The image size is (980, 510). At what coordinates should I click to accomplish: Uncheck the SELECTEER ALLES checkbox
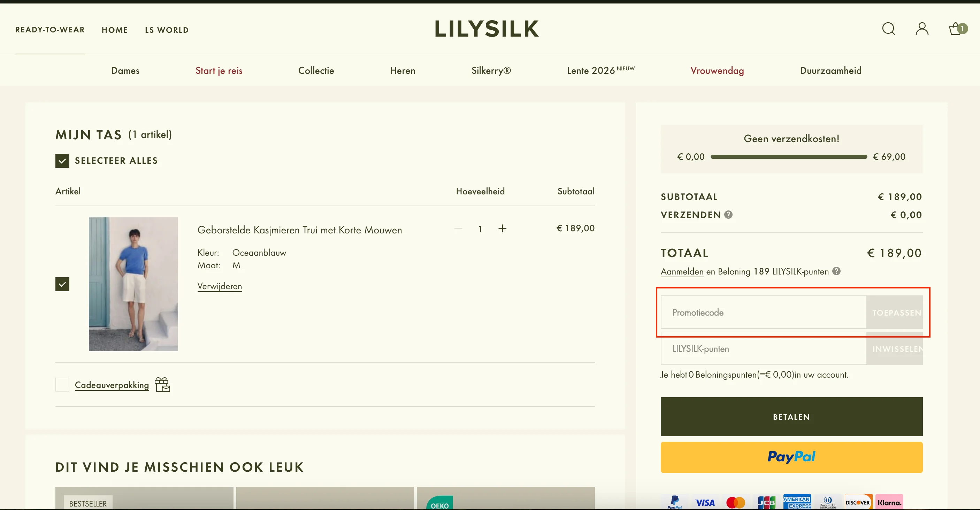[x=62, y=161]
